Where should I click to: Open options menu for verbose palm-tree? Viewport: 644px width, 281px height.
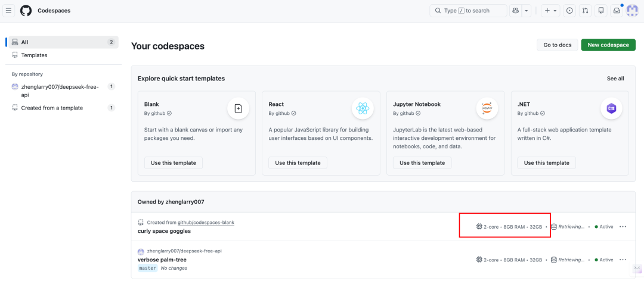tap(623, 260)
